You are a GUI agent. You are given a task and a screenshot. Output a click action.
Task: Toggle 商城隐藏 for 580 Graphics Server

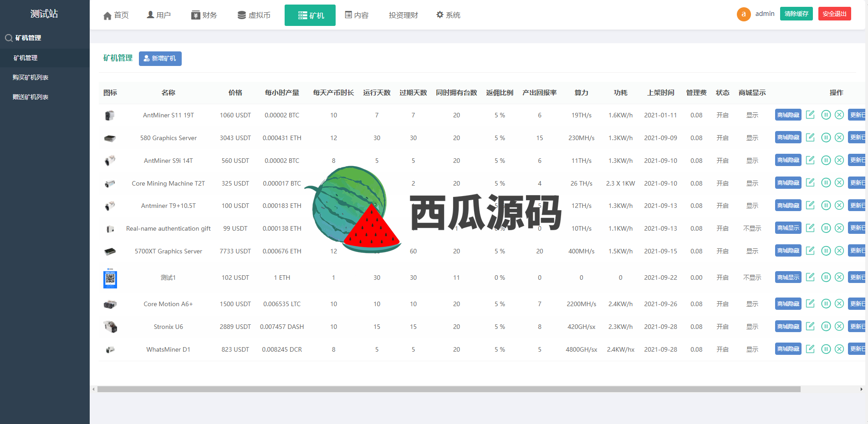[788, 137]
